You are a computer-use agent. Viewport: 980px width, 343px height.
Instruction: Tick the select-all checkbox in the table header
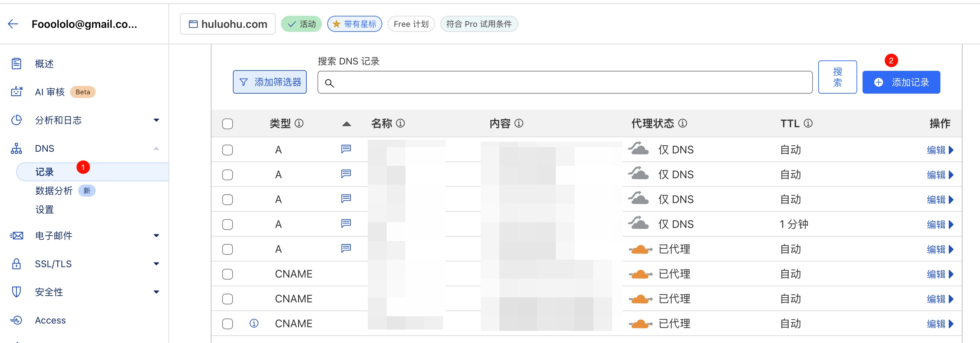click(x=228, y=124)
